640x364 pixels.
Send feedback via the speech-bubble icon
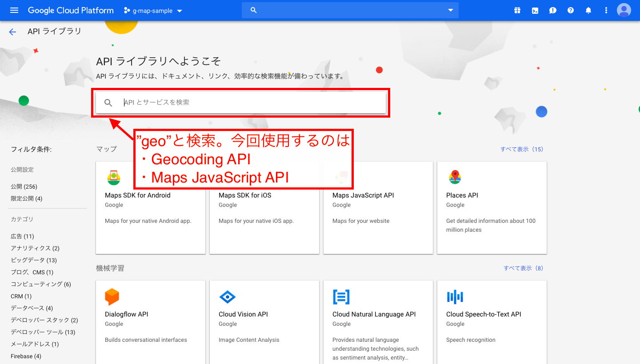coord(553,10)
